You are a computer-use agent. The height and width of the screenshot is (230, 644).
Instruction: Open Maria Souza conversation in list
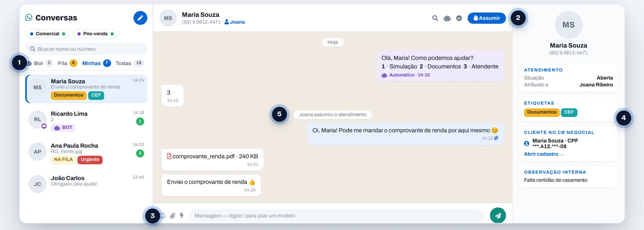[86, 89]
